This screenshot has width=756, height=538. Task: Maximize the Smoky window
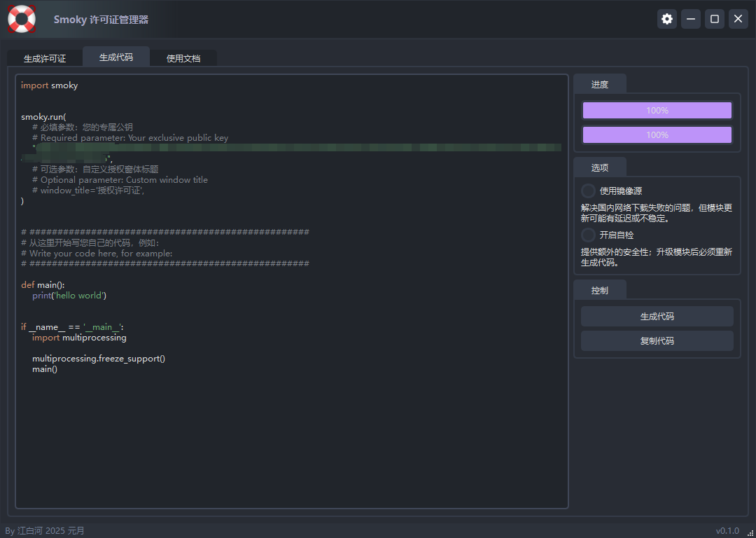715,19
